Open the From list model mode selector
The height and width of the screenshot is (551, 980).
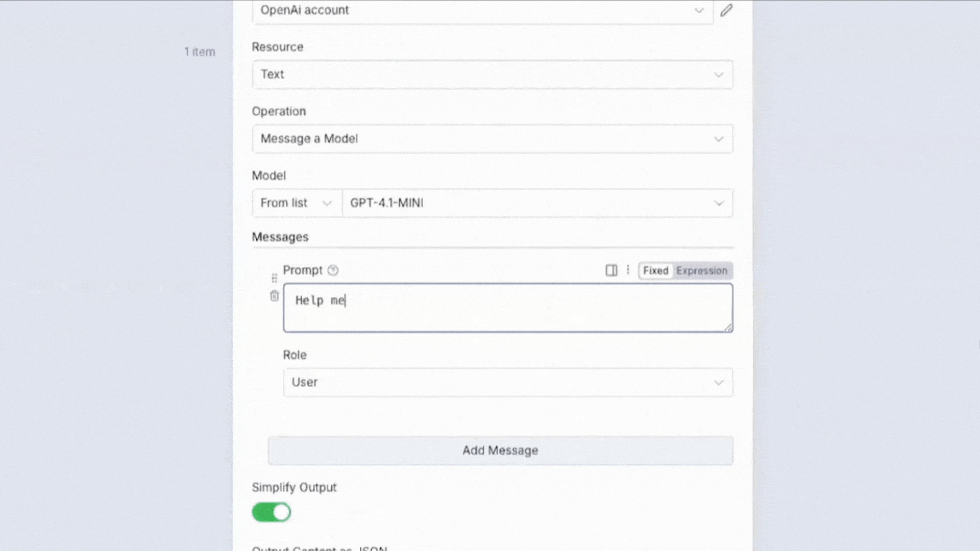point(297,203)
